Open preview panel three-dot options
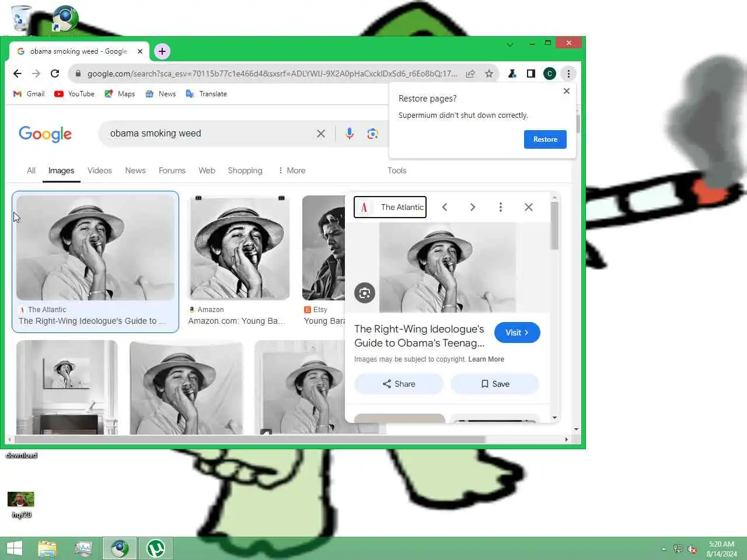The height and width of the screenshot is (560, 747). (x=501, y=207)
